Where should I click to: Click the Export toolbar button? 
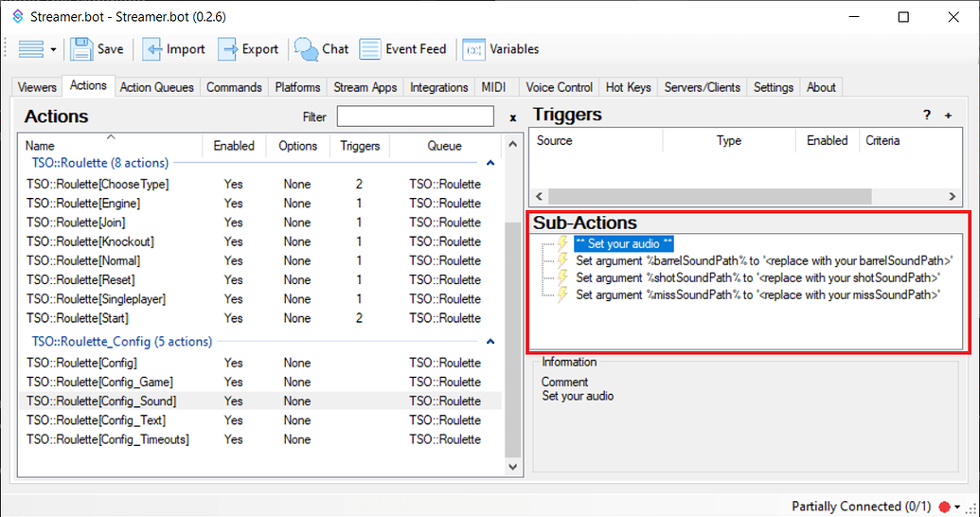[248, 48]
